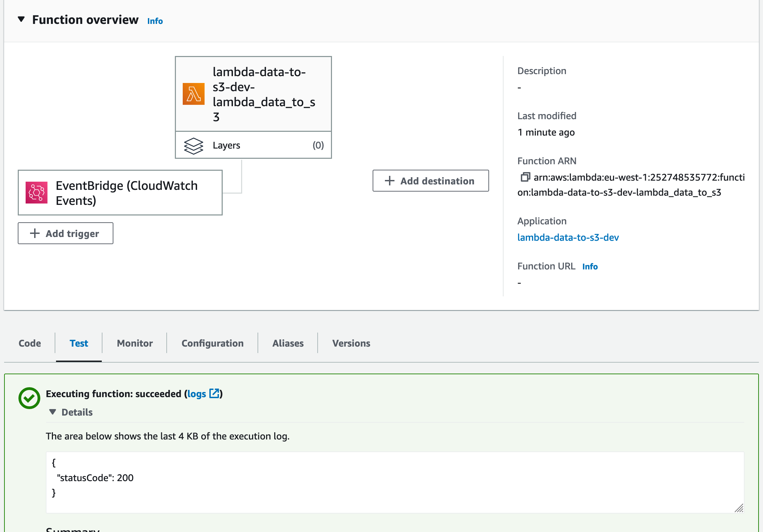Collapse the Function overview section
This screenshot has height=532, width=763.
pos(21,19)
